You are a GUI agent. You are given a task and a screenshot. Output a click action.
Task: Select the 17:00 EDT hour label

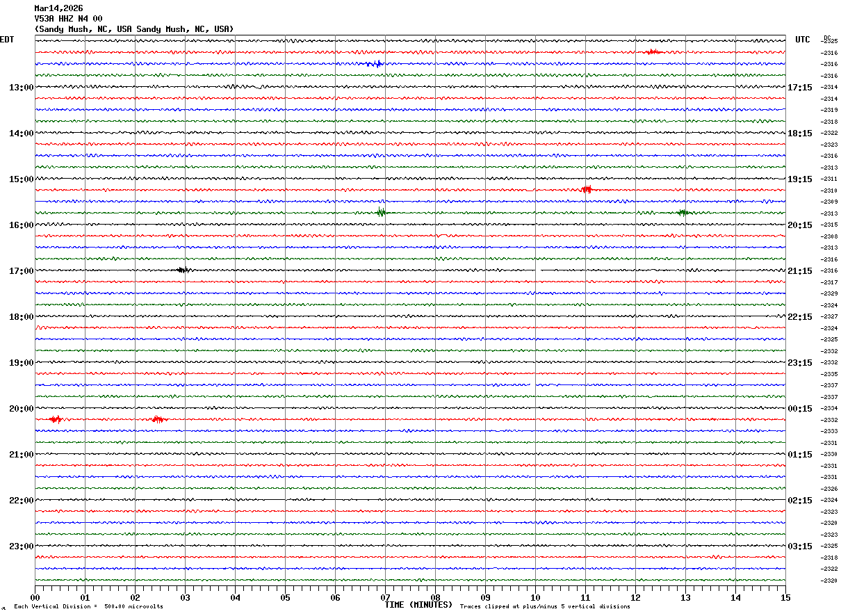[21, 271]
